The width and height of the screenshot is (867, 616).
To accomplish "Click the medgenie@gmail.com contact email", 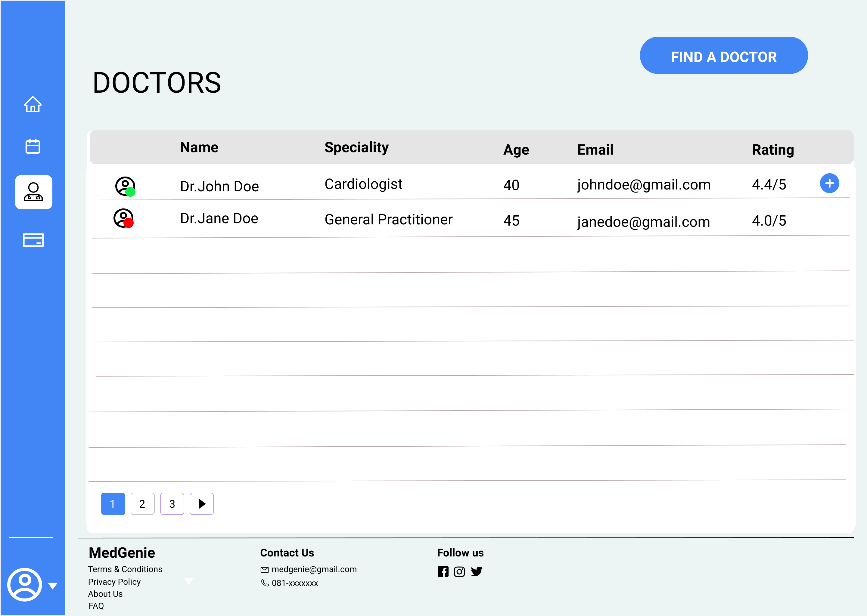I will [x=314, y=569].
